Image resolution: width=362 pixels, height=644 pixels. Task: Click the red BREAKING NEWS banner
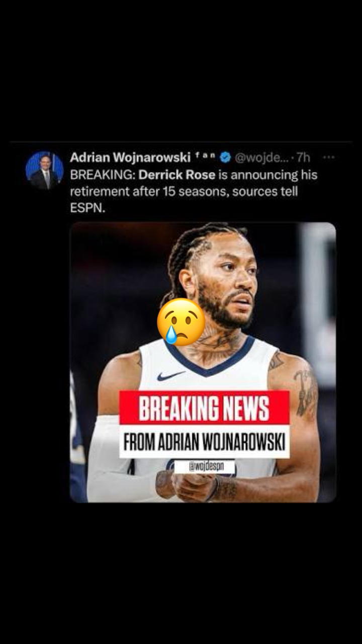pos(205,408)
